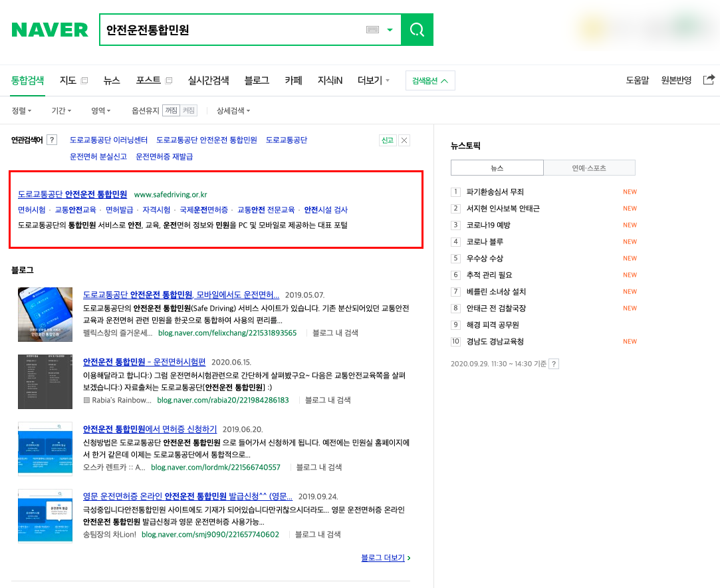Click related search 운전면허 분실신고

pyautogui.click(x=98, y=157)
